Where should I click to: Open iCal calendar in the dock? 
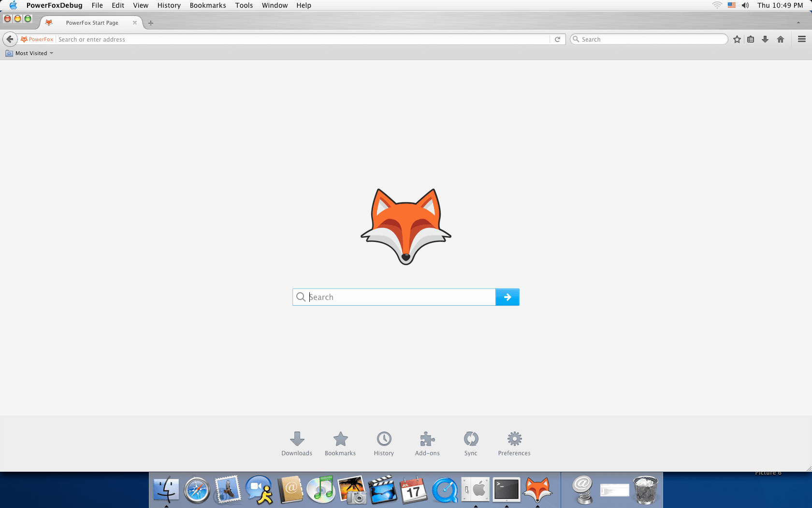coord(414,490)
